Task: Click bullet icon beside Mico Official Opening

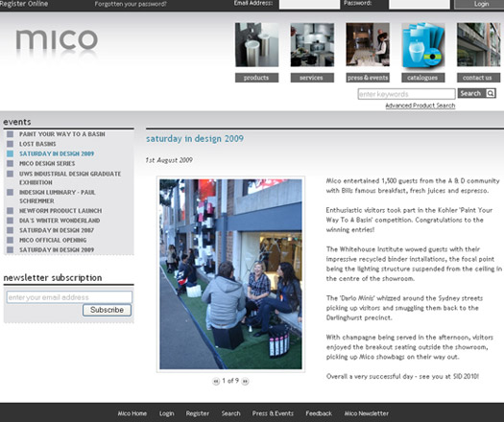Action: 11,240
